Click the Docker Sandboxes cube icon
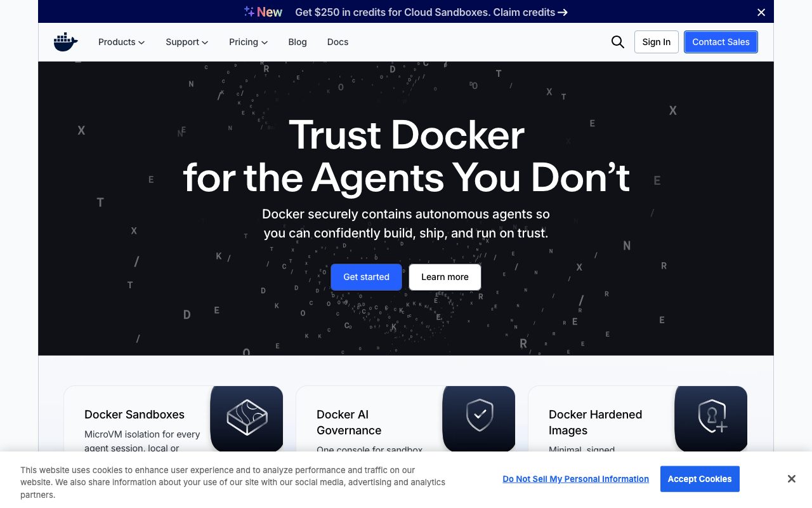 pyautogui.click(x=247, y=418)
